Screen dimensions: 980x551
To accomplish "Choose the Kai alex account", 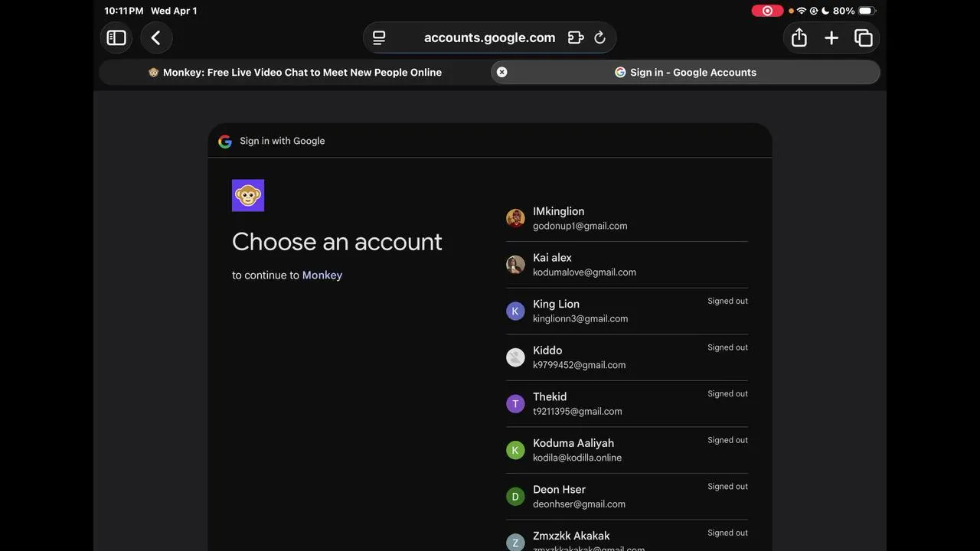I will point(627,265).
